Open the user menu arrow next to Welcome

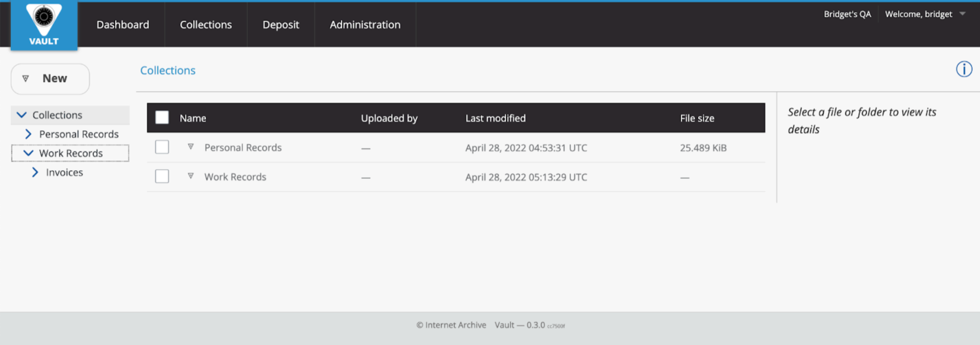pyautogui.click(x=963, y=14)
